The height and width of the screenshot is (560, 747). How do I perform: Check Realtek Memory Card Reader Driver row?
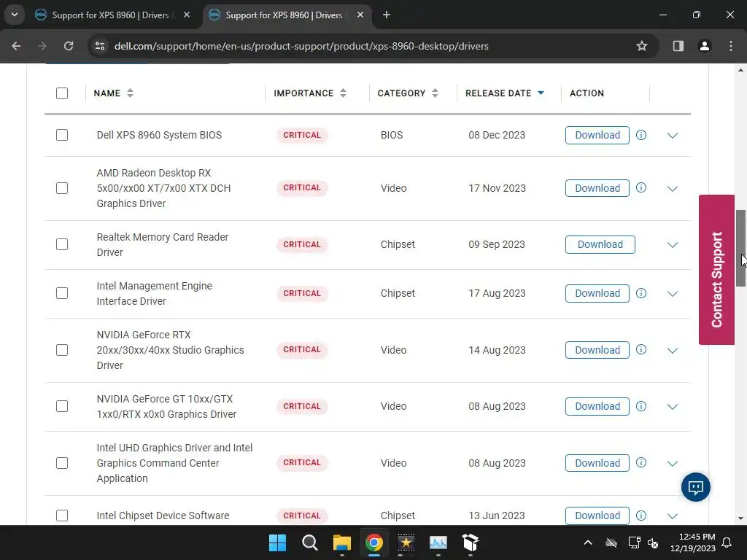[62, 244]
